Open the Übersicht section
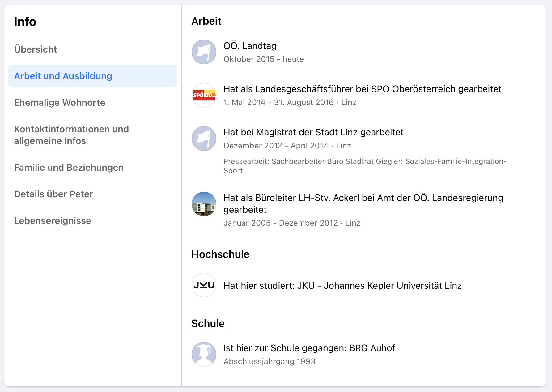 pyautogui.click(x=93, y=49)
